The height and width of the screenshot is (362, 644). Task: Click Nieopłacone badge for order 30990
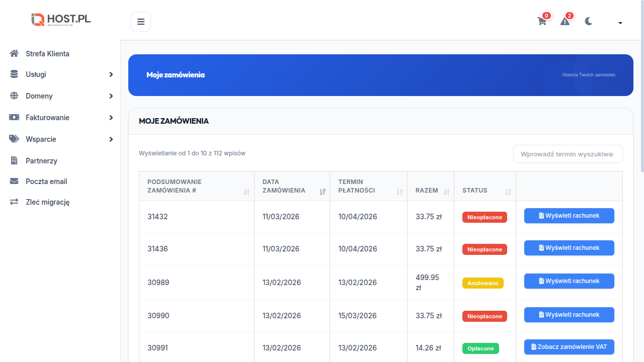[485, 316]
